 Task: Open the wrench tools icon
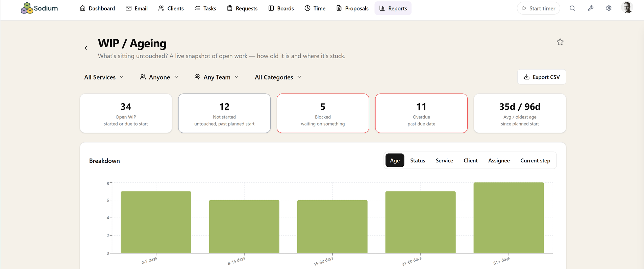590,8
